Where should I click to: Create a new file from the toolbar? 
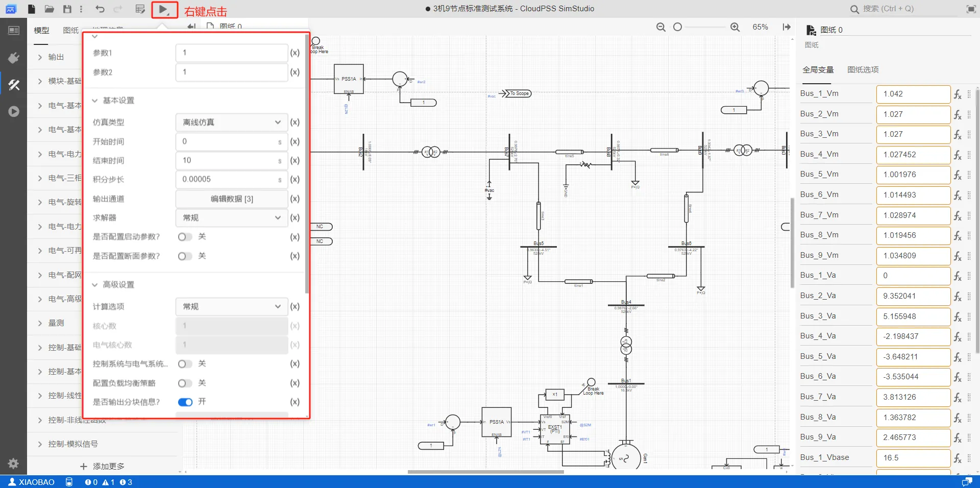coord(32,9)
